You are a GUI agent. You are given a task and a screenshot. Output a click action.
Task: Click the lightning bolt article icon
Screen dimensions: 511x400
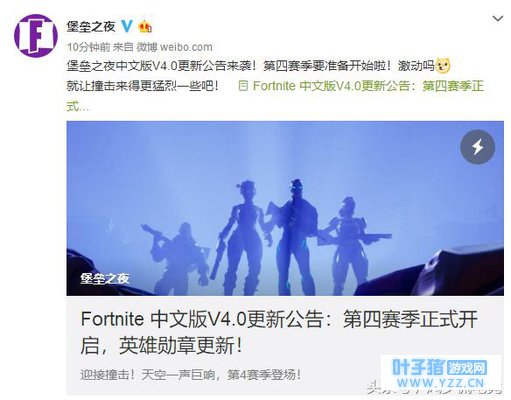pos(477,147)
